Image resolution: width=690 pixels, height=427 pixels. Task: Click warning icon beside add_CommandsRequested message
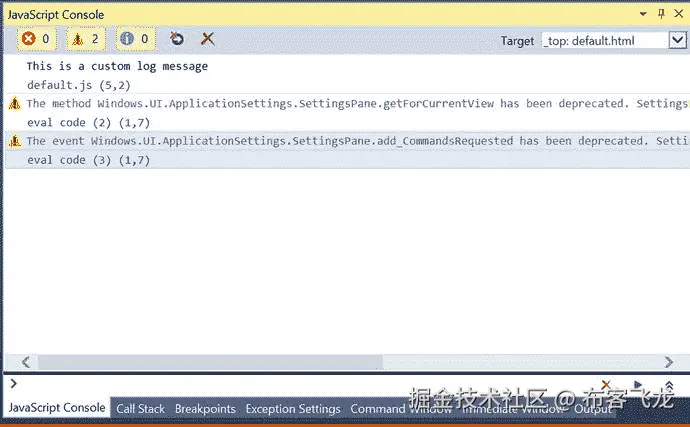[15, 141]
